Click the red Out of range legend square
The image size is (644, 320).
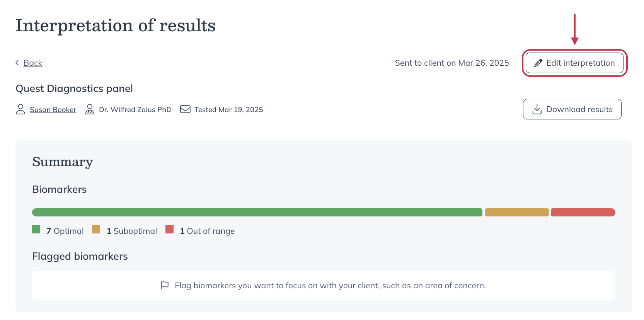coord(169,230)
